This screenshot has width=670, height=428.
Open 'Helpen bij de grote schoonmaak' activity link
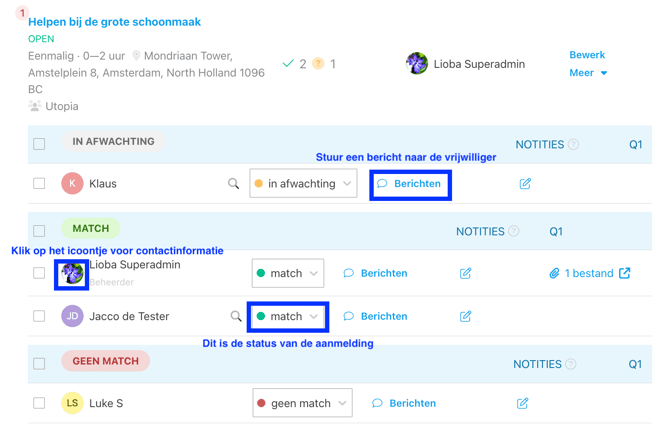click(x=114, y=22)
